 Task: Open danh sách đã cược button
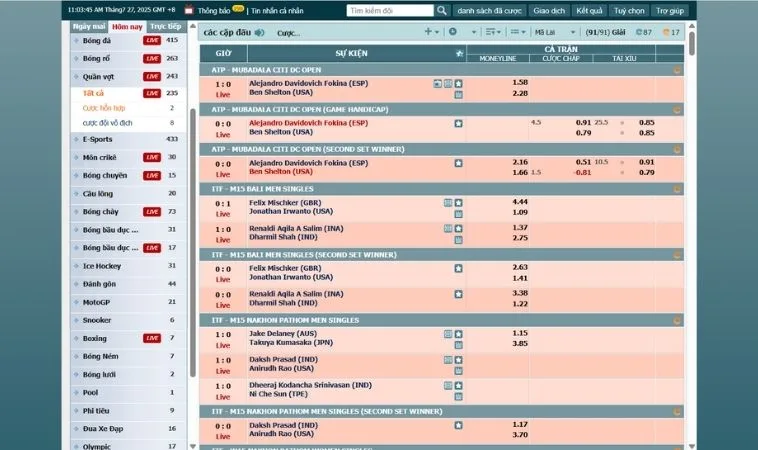point(489,10)
